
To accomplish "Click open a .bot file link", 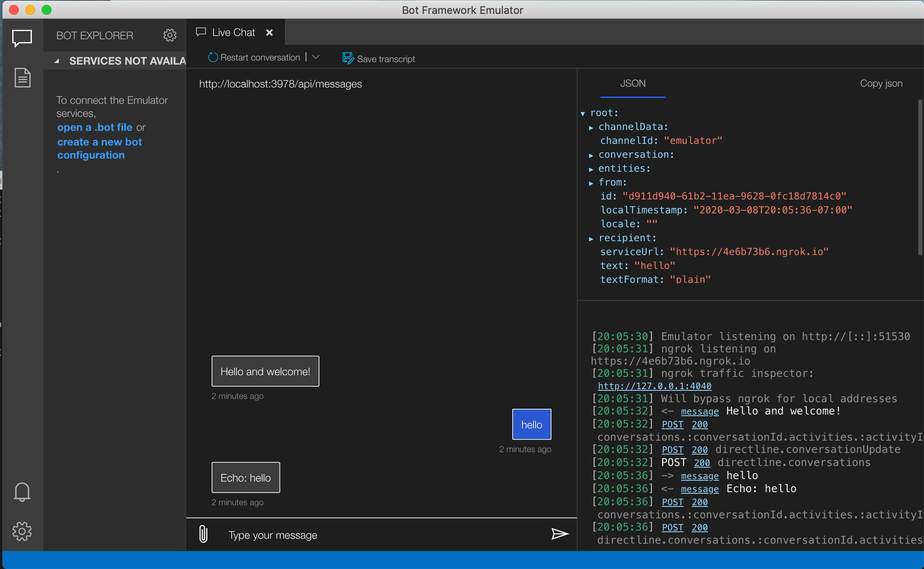I will (x=94, y=128).
